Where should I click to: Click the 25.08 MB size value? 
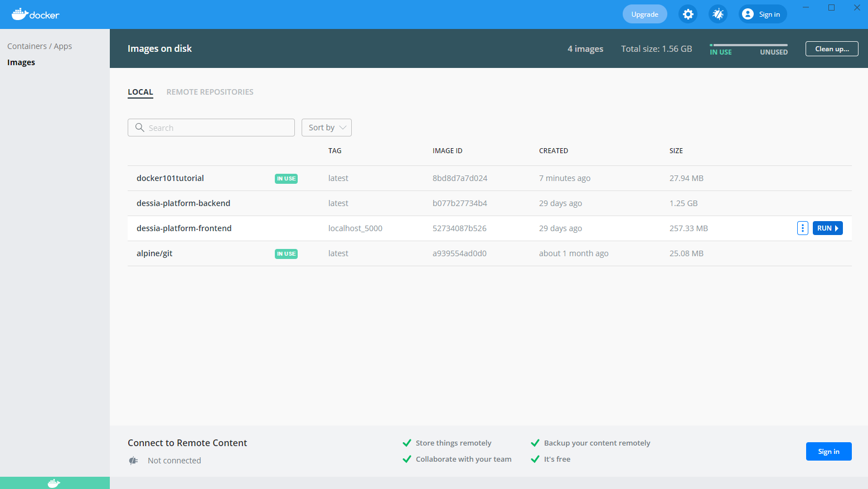[686, 253]
